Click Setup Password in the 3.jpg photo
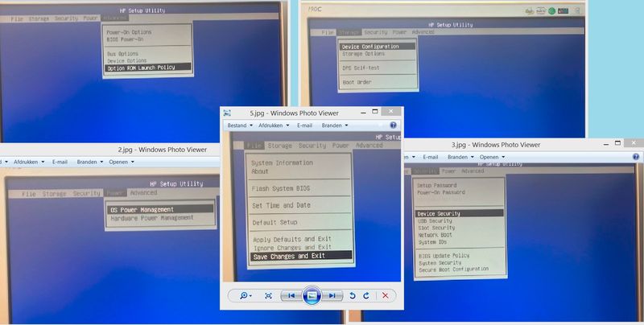The image size is (644, 325). click(436, 186)
